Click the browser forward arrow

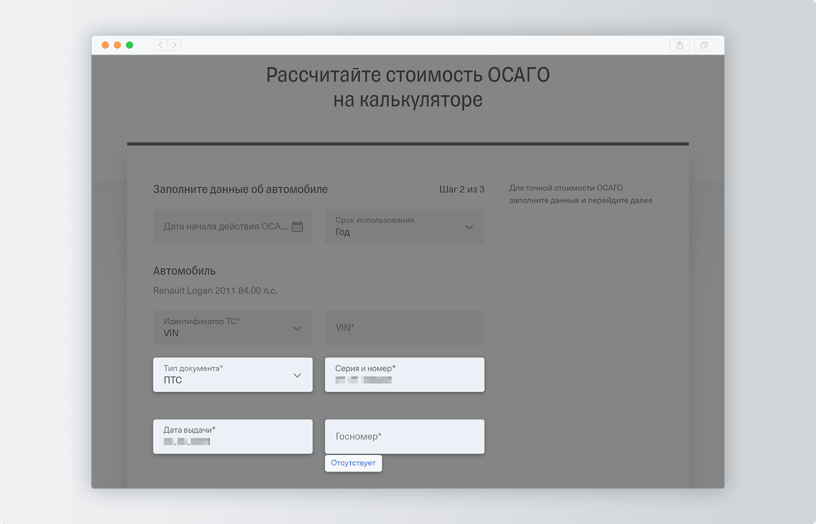point(174,45)
